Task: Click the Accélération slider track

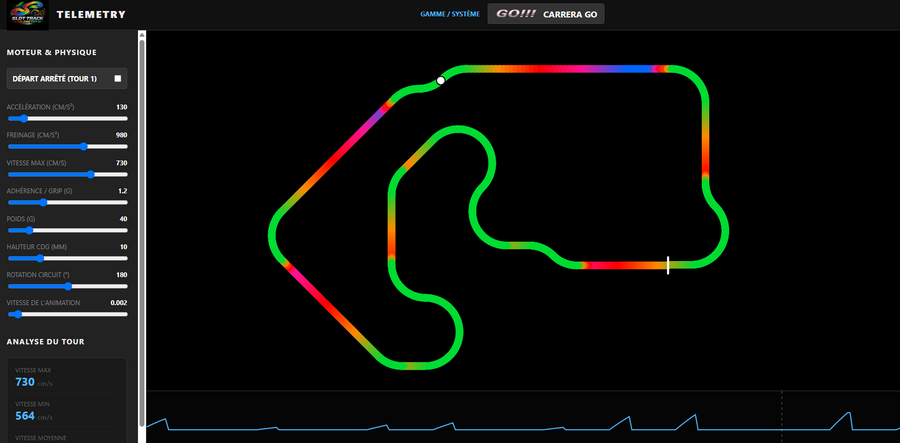Action: [x=68, y=119]
